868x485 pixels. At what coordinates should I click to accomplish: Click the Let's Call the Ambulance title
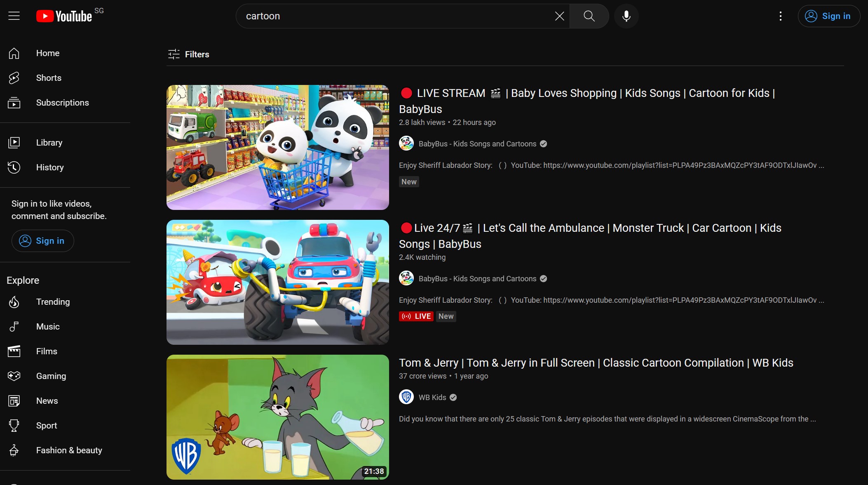coord(590,236)
